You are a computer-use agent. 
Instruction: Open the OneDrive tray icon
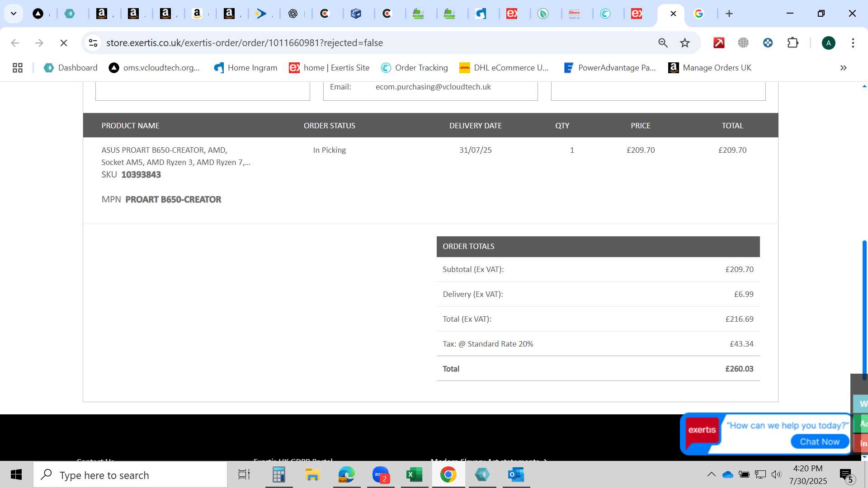727,474
